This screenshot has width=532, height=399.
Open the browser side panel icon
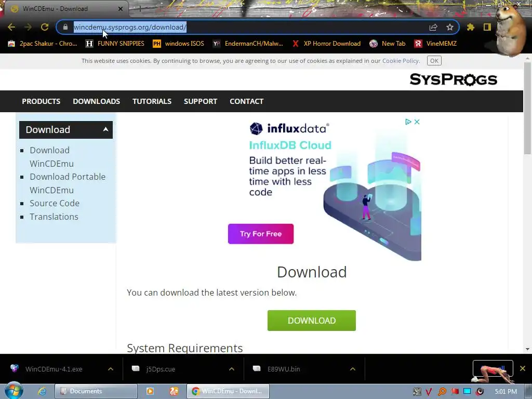[487, 27]
